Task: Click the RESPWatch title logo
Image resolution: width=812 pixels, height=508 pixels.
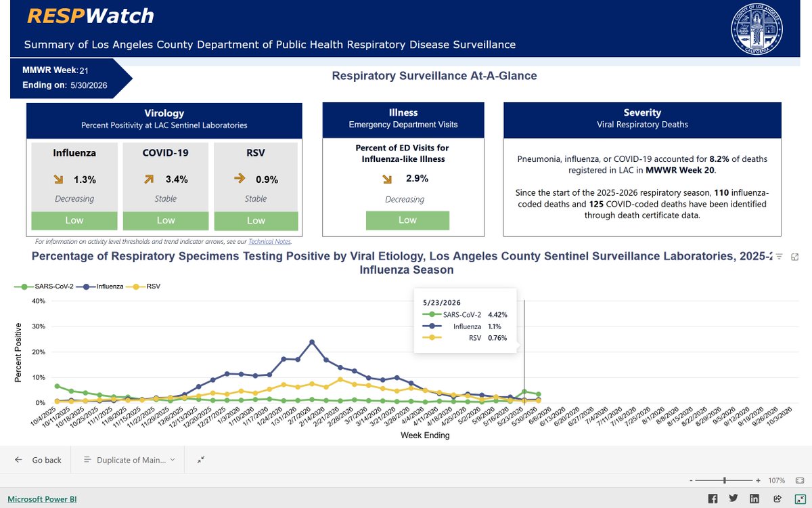Action: tap(90, 16)
